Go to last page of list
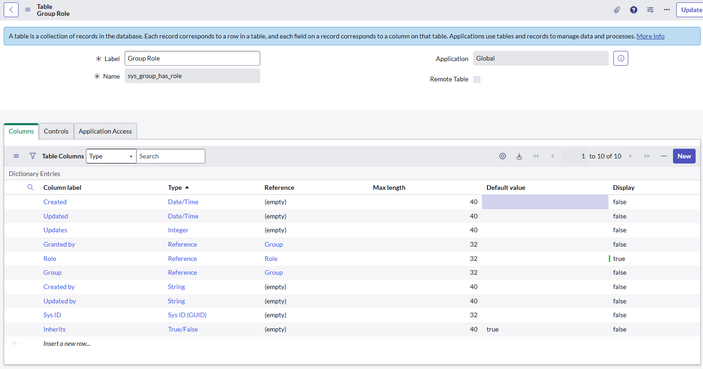Viewport: 703px width, 369px height. click(647, 156)
